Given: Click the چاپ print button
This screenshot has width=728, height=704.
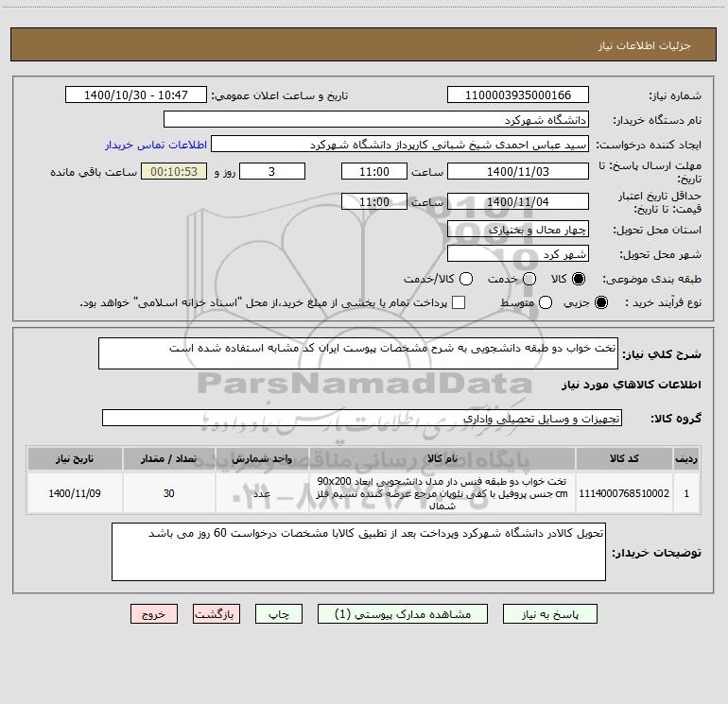Looking at the screenshot, I should [279, 614].
